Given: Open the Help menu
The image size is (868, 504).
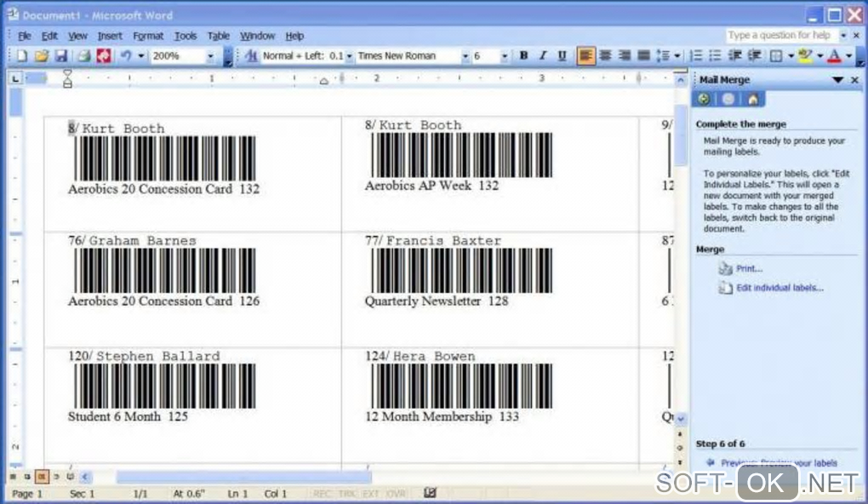Looking at the screenshot, I should [x=294, y=36].
